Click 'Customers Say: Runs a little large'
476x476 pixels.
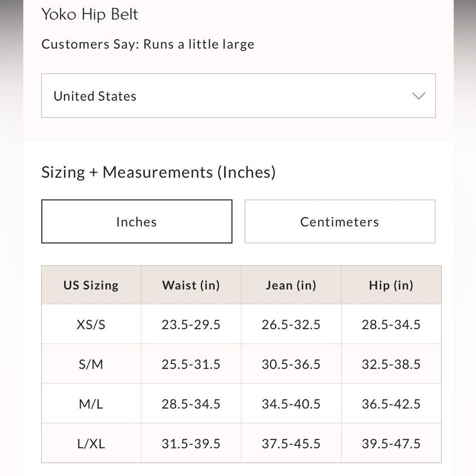click(148, 44)
